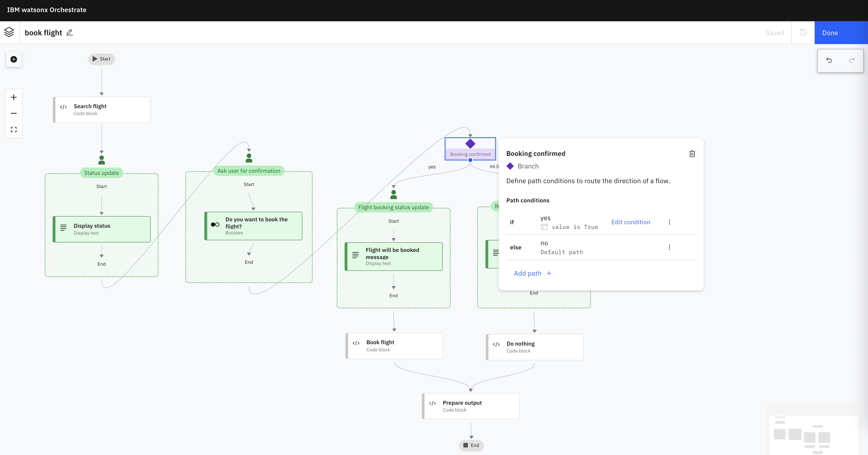Image resolution: width=868 pixels, height=455 pixels.
Task: Select Flight booking status update label
Action: [x=394, y=207]
